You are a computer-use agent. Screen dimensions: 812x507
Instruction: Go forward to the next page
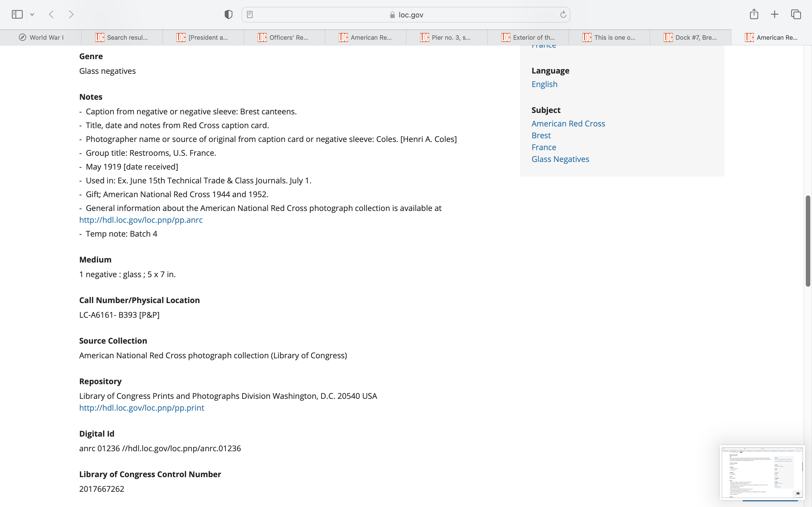pyautogui.click(x=71, y=14)
